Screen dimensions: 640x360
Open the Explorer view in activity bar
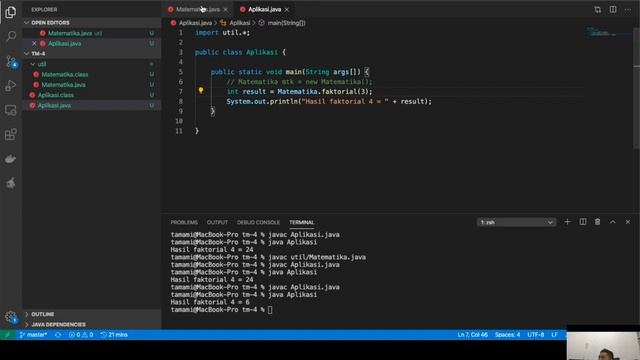click(11, 12)
